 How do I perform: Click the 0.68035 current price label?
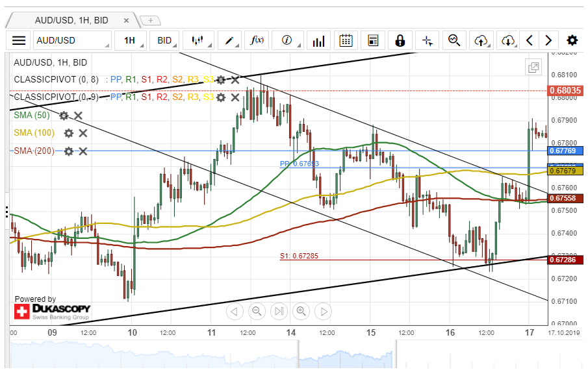pyautogui.click(x=565, y=90)
